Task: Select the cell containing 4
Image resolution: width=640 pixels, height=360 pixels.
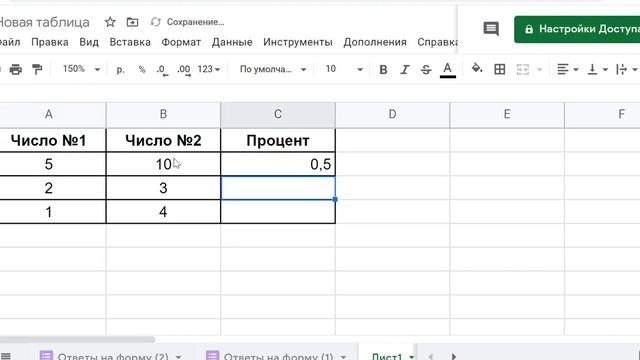Action: click(163, 211)
